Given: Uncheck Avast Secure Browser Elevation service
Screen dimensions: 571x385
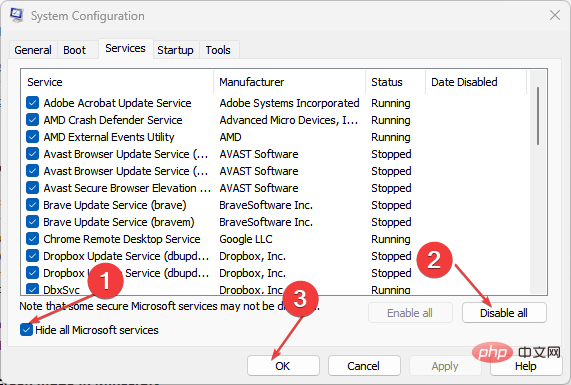Looking at the screenshot, I should (x=32, y=188).
